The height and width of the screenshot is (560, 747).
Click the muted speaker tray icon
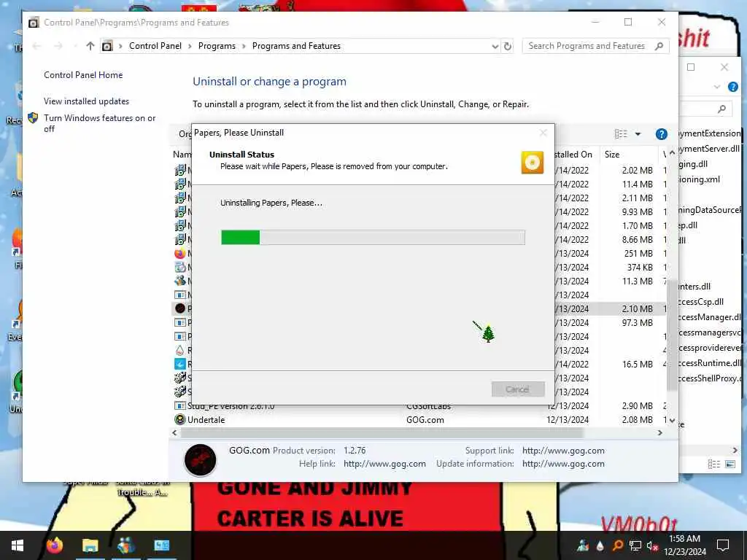(653, 545)
